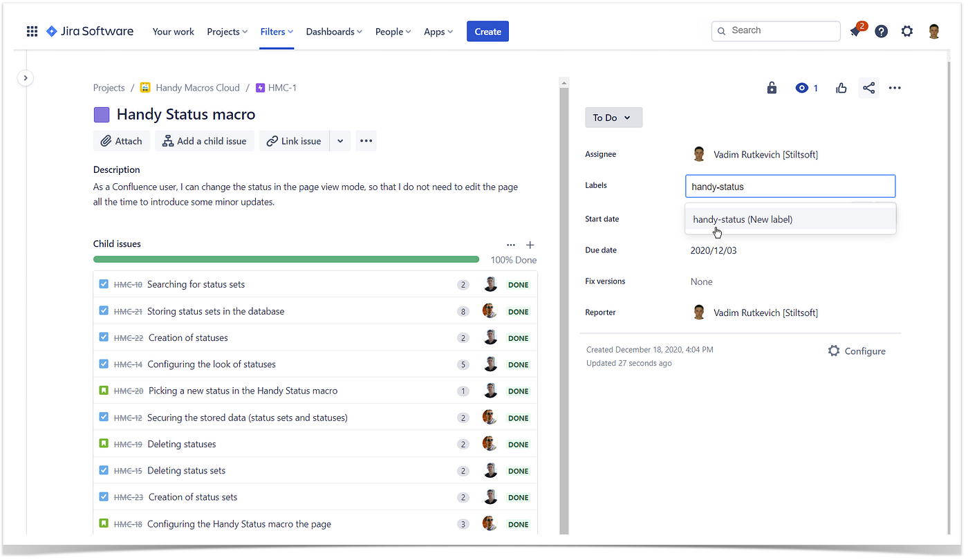This screenshot has height=560, width=968.
Task: Open Handy Macros Cloud breadcrumb link
Action: (198, 88)
